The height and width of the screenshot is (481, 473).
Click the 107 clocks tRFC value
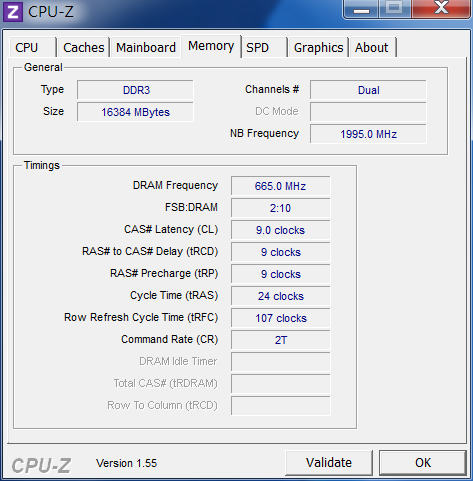click(x=281, y=318)
